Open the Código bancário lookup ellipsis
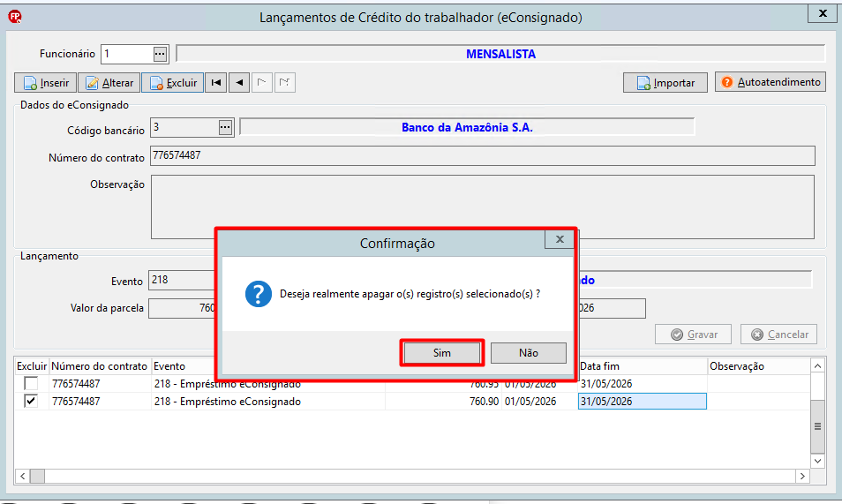 226,127
